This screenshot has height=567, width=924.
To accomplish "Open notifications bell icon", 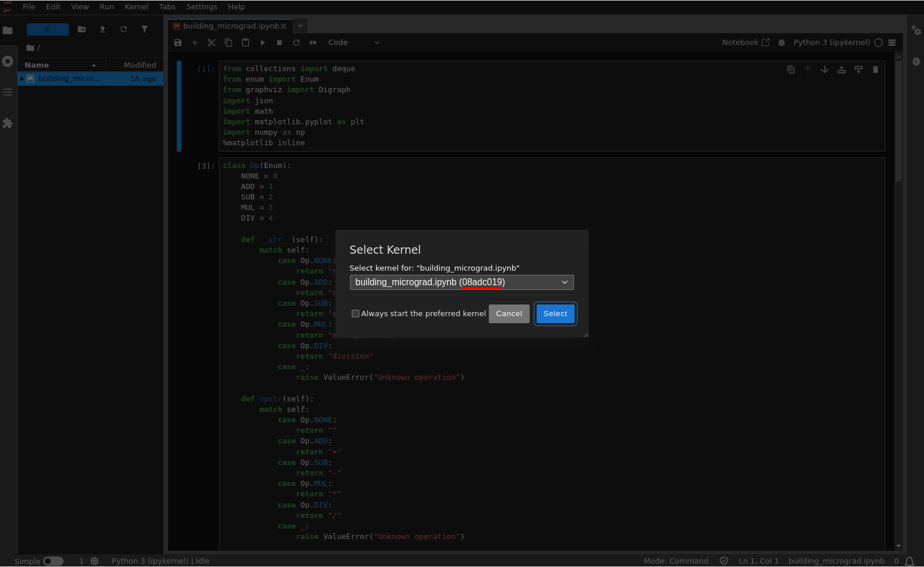I will tap(909, 561).
